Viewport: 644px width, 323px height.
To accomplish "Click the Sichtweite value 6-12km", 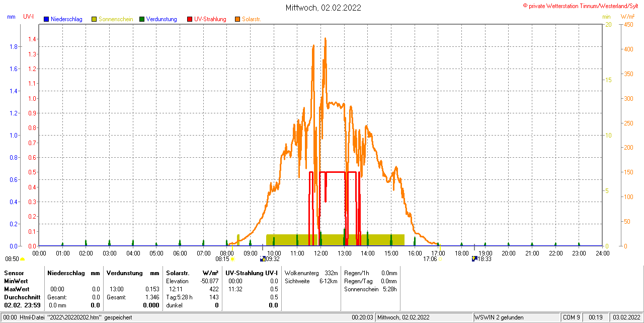I will [329, 281].
